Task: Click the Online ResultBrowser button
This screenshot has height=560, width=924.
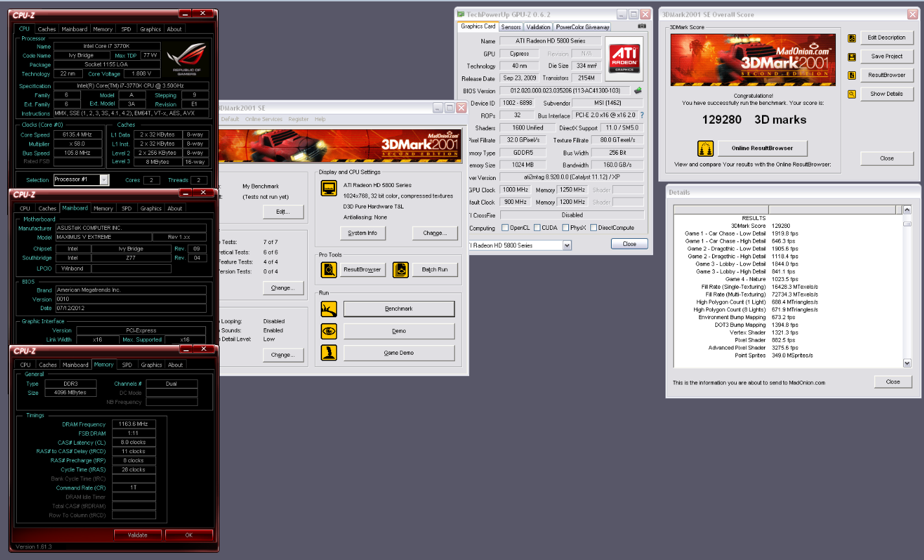Action: pos(763,148)
